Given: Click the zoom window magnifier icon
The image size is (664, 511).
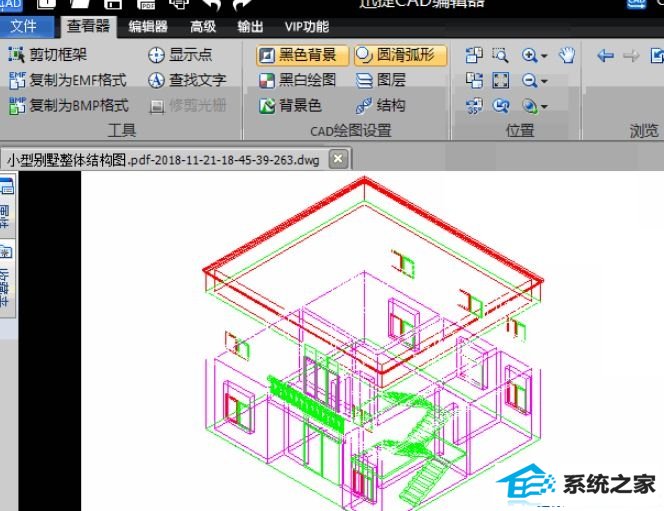Looking at the screenshot, I should tap(501, 56).
